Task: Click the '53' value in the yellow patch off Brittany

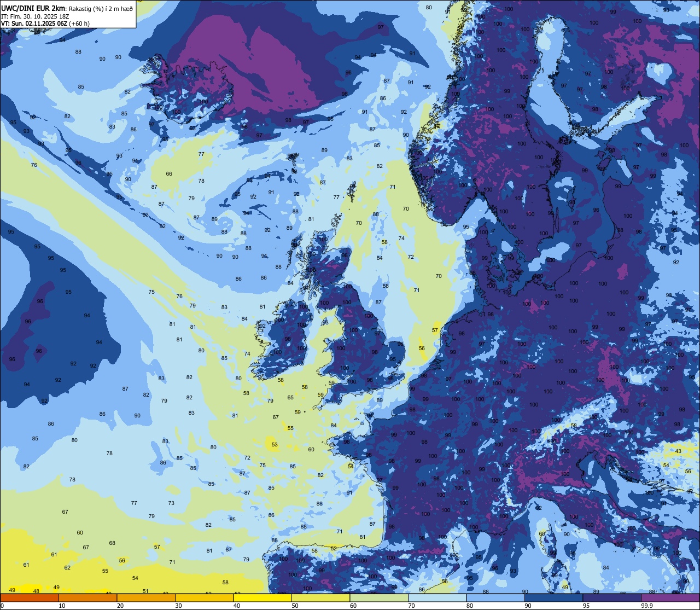Action: pyautogui.click(x=275, y=445)
